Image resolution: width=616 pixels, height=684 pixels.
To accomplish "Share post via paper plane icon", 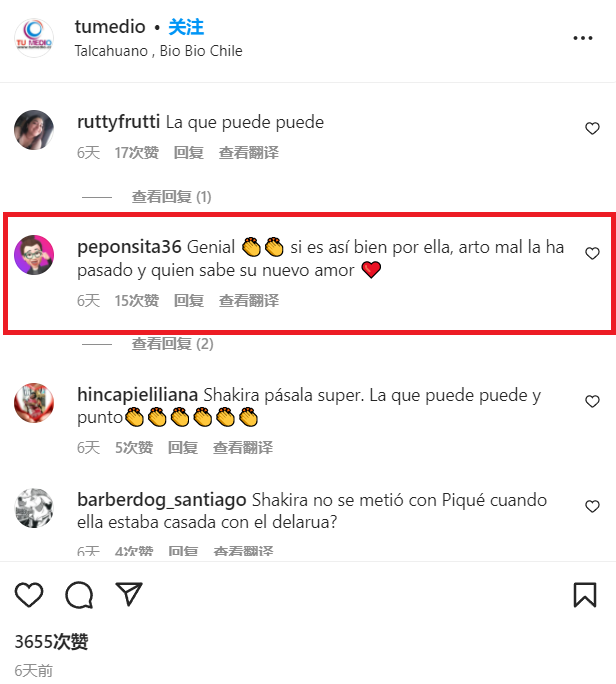I will [129, 594].
